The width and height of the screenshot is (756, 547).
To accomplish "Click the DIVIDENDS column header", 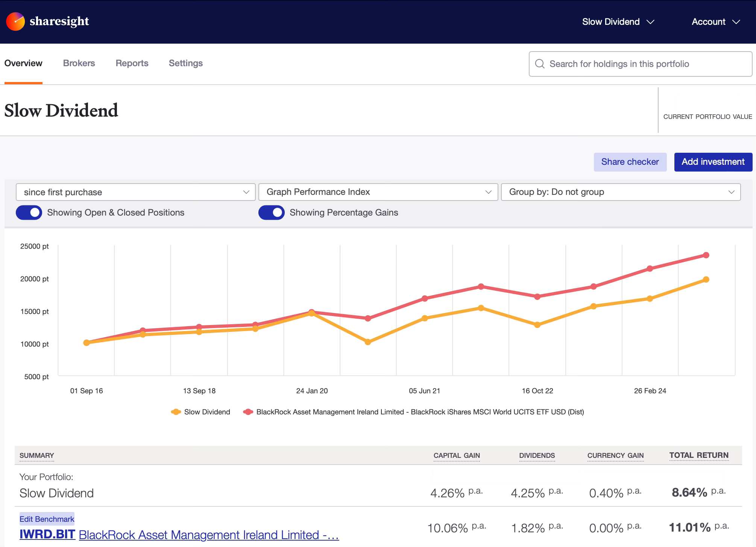I will pos(537,456).
